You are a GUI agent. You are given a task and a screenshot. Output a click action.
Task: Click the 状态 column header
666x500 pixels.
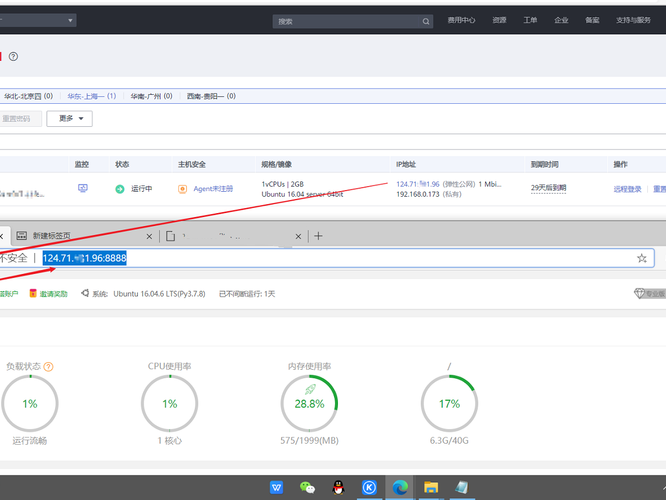122,164
